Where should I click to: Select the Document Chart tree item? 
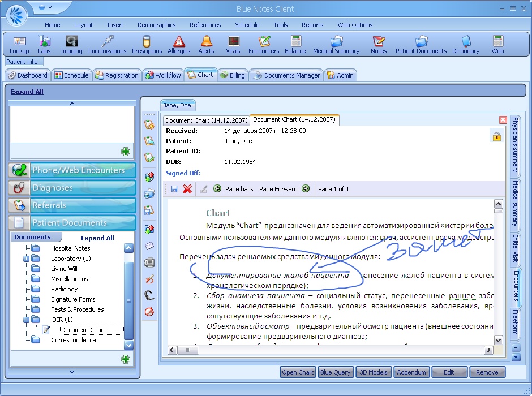[83, 330]
